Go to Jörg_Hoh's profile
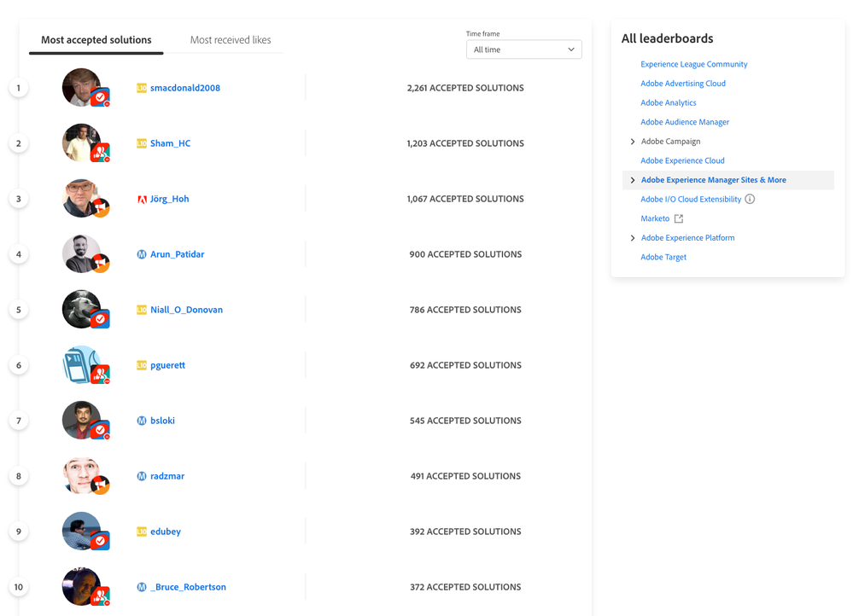 (170, 199)
